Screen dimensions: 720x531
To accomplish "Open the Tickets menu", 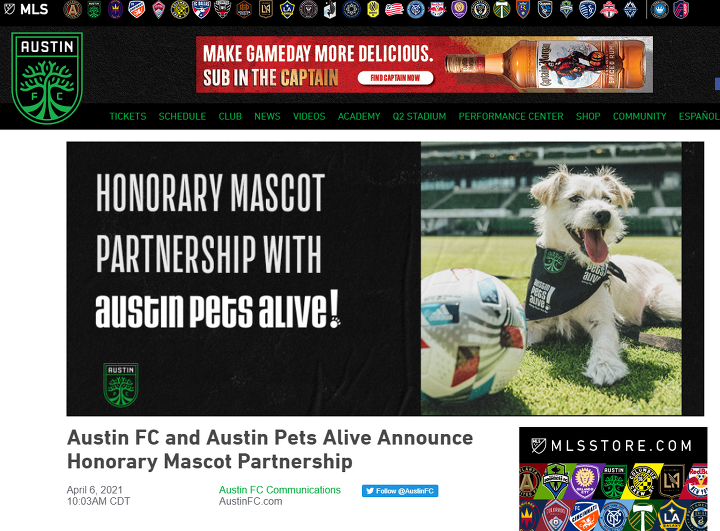I will click(128, 117).
